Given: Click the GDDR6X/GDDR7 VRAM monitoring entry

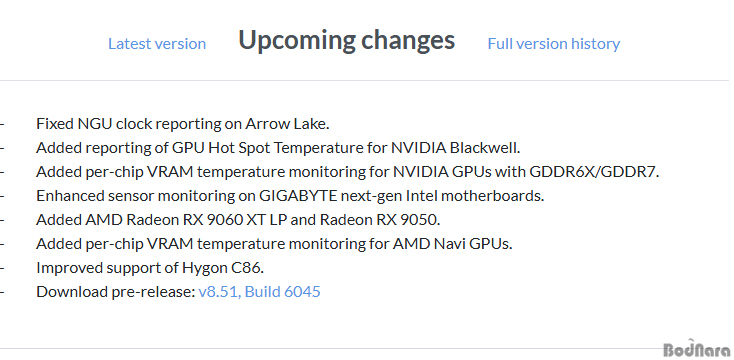Looking at the screenshot, I should [347, 172].
